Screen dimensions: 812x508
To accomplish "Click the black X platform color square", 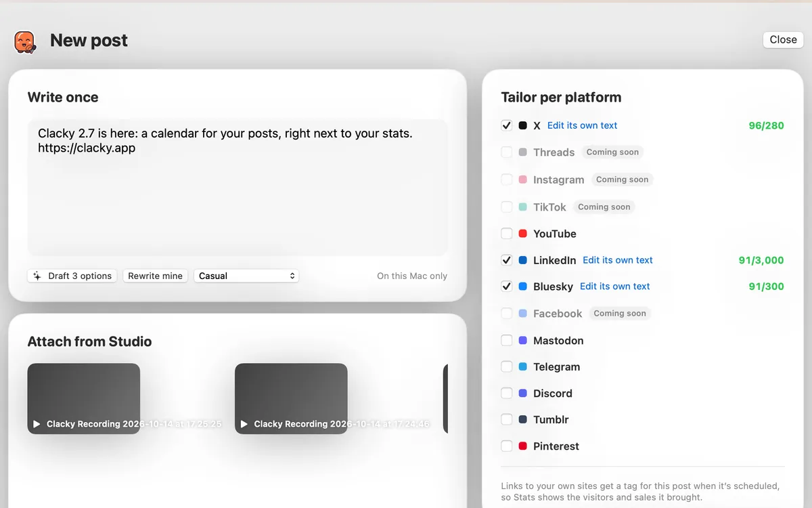I will point(523,126).
